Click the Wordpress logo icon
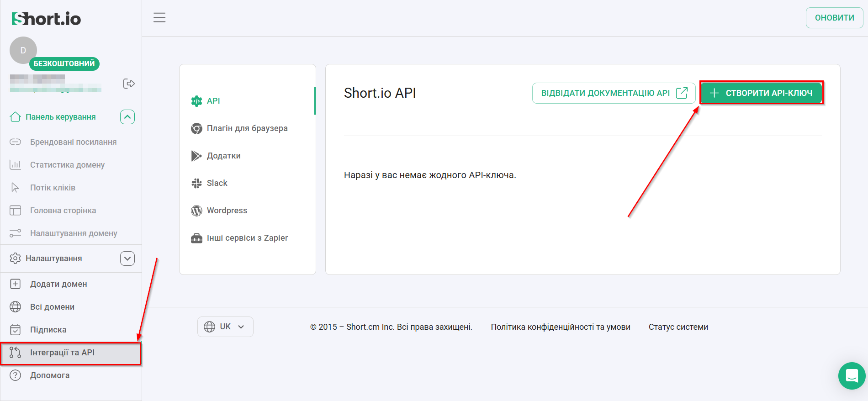Image resolution: width=868 pixels, height=401 pixels. click(196, 211)
